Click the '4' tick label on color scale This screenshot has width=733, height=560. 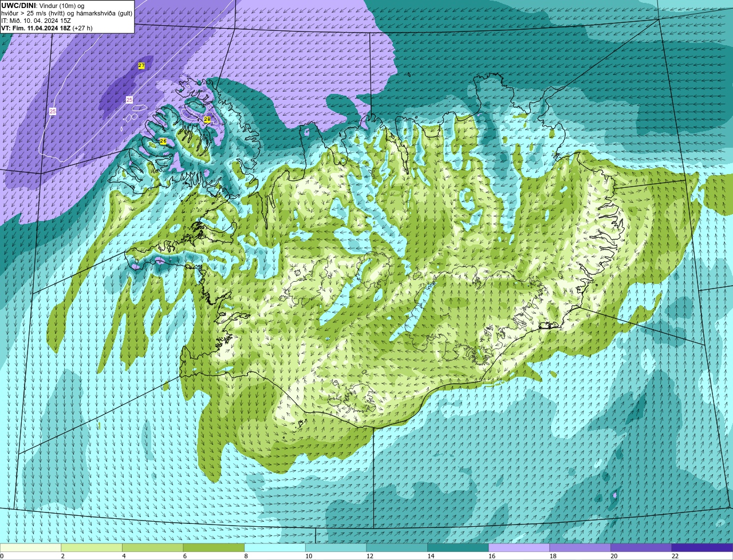click(124, 556)
